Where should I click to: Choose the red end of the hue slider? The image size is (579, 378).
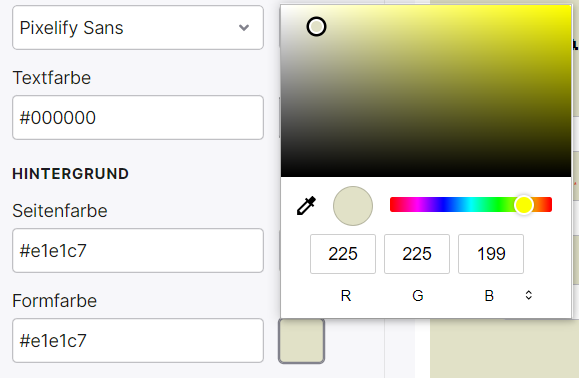pyautogui.click(x=394, y=205)
